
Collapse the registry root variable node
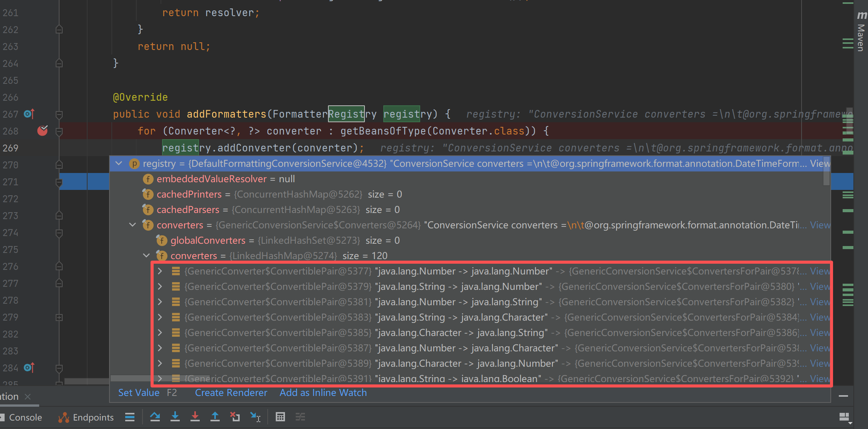click(119, 163)
